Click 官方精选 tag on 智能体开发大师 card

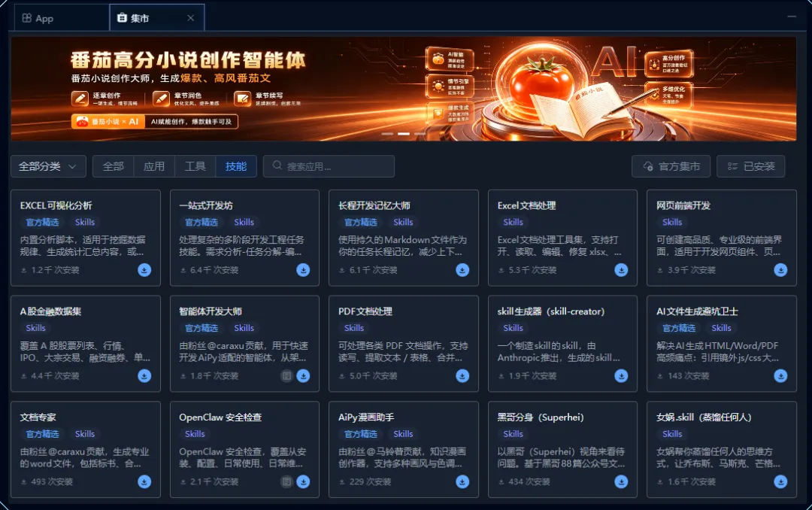(201, 327)
